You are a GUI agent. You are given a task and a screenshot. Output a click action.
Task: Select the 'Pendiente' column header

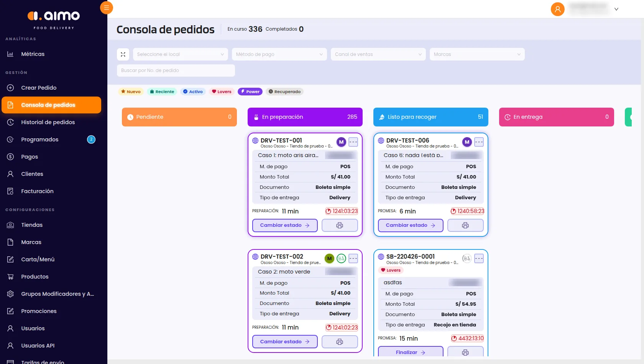[x=179, y=117]
